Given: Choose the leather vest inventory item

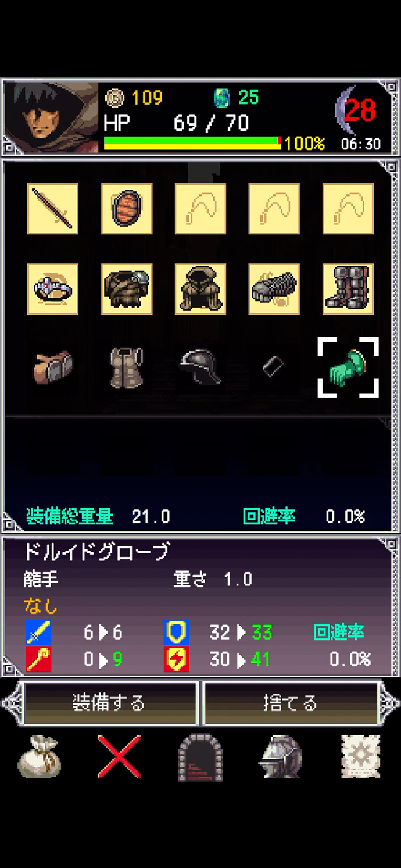Looking at the screenshot, I should pos(127,367).
